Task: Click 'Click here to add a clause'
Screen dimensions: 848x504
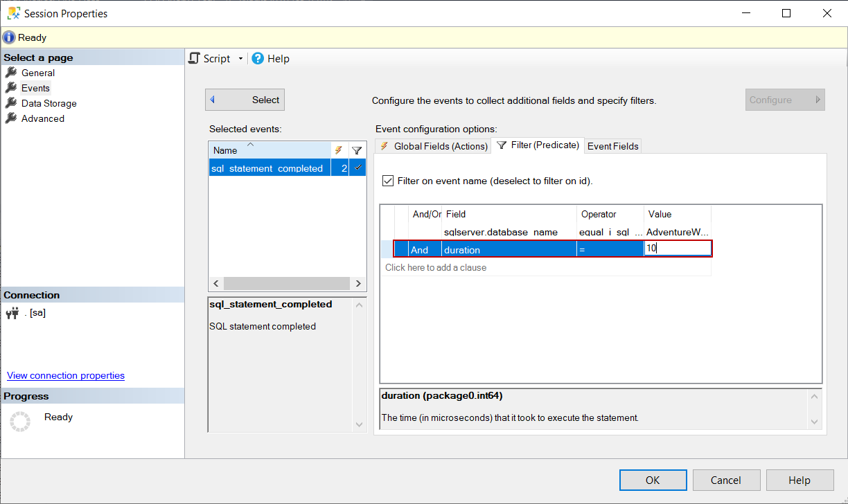Action: [436, 267]
